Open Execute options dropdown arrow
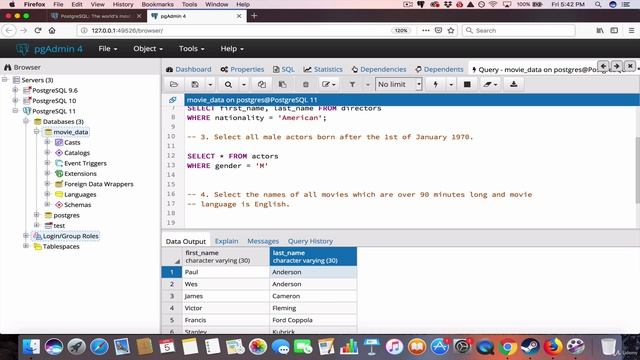Screen dimensions: 640x360 (x=451, y=84)
